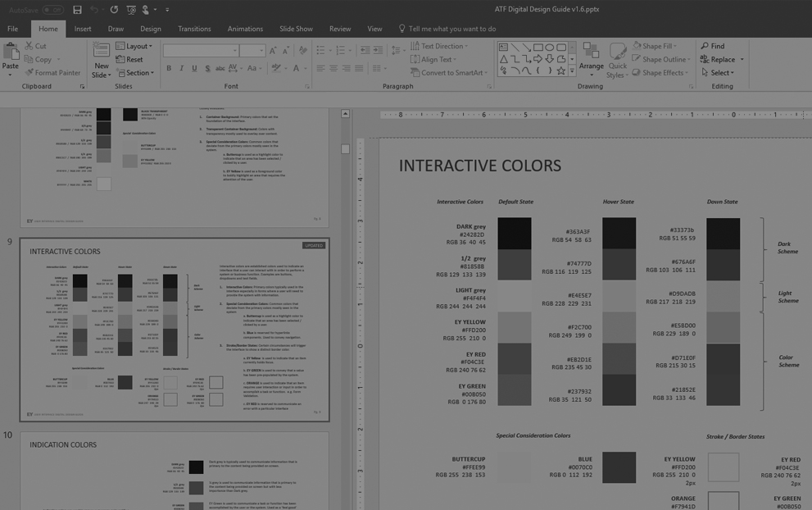Decrease list indent level
812x510 pixels.
(x=365, y=50)
